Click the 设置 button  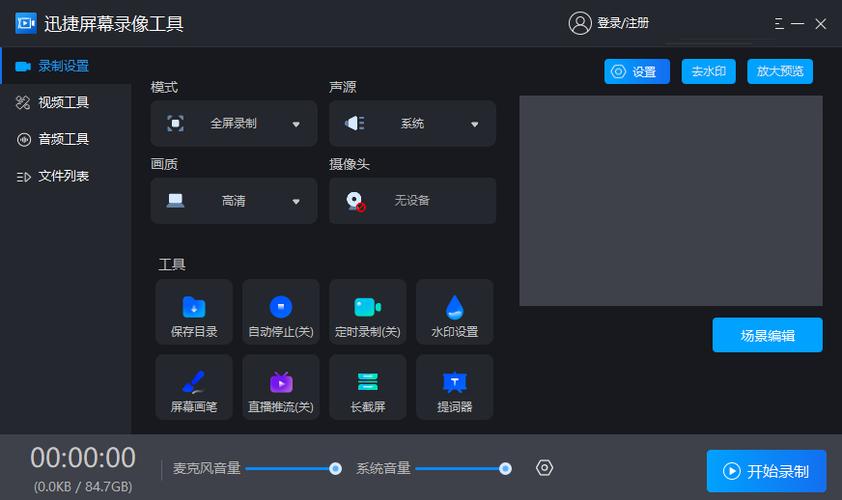click(x=637, y=71)
